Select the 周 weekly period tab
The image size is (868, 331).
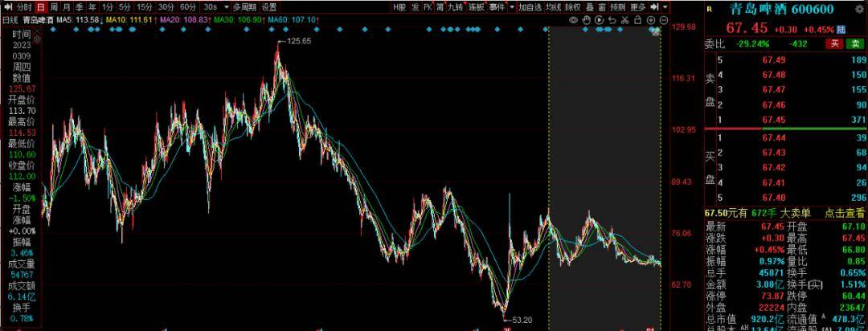click(x=54, y=7)
